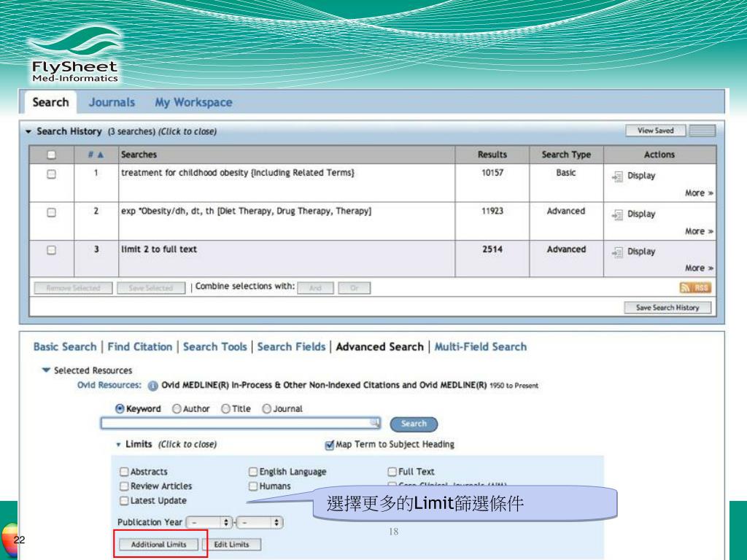Click the And combine button
The height and width of the screenshot is (560, 747).
pos(315,288)
